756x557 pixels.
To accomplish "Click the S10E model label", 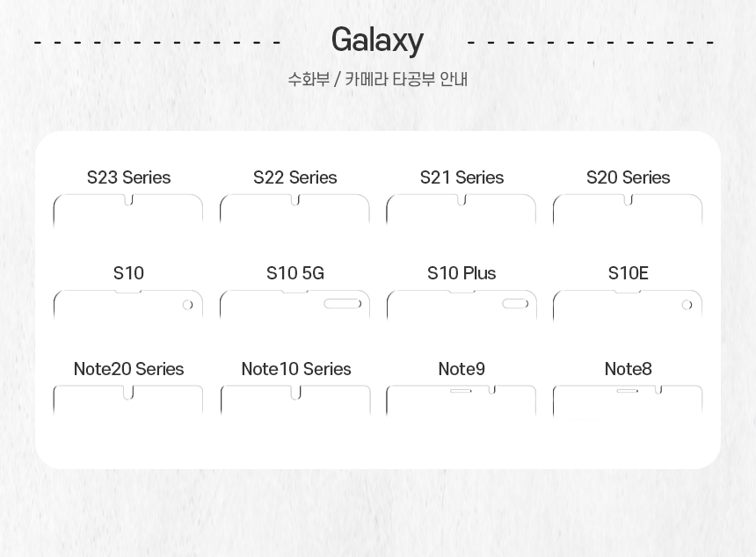I will (x=628, y=273).
